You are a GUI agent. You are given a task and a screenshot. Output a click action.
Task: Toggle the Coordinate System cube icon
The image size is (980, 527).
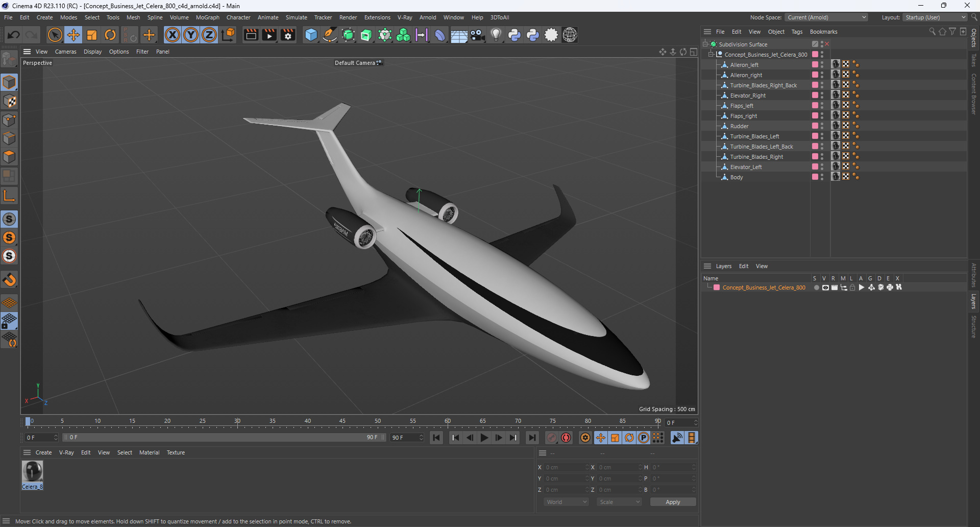point(229,35)
